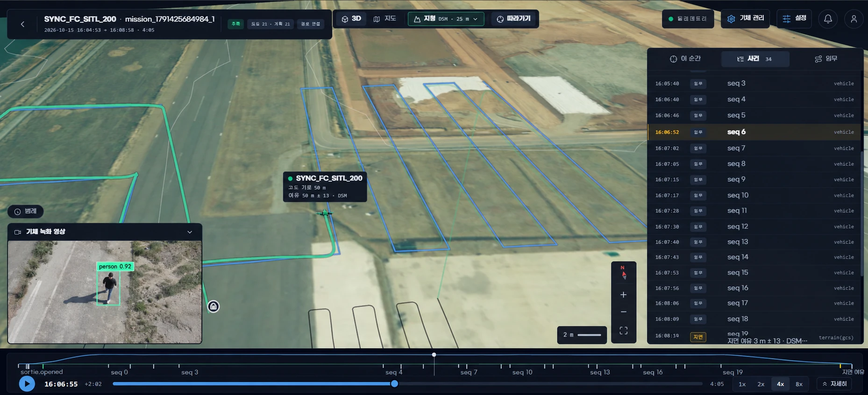Open the notifications bell
The height and width of the screenshot is (395, 868).
[x=828, y=19]
